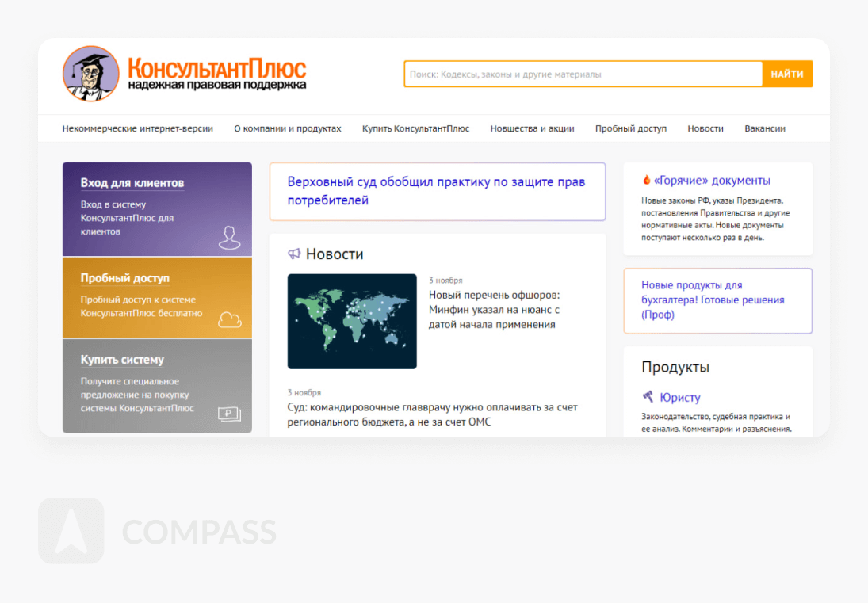Click the КонсультантПлюс professor logo icon

click(x=91, y=74)
